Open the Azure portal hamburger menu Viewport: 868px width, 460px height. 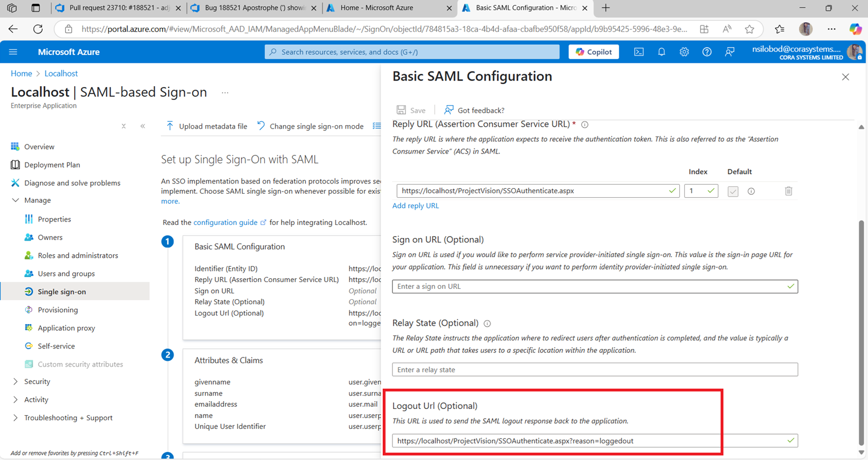13,52
